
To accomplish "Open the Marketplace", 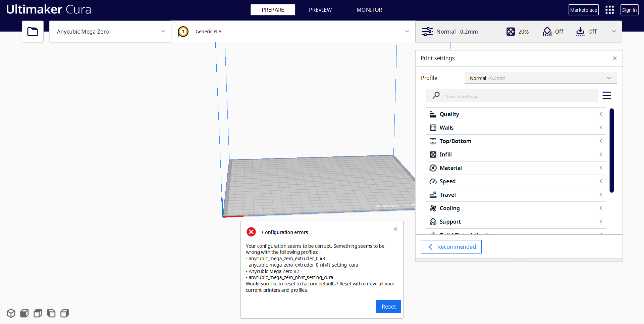I will point(584,10).
